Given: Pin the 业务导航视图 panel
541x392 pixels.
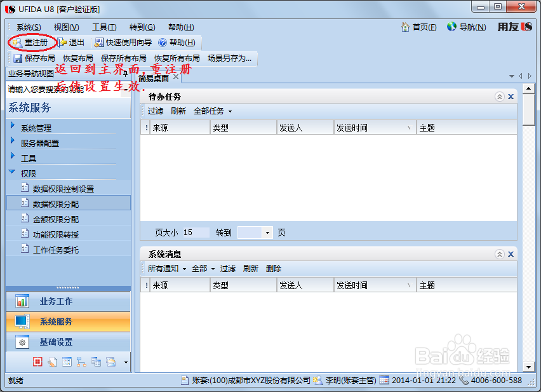Looking at the screenshot, I should [125, 73].
